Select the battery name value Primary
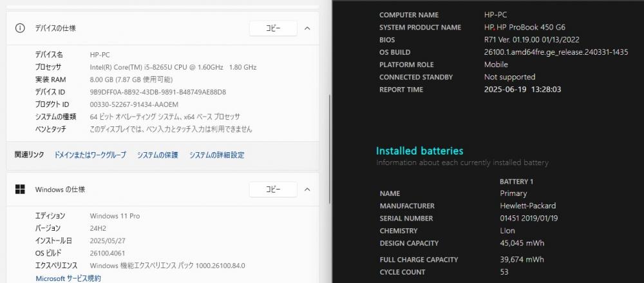644x283 pixels. click(x=513, y=193)
